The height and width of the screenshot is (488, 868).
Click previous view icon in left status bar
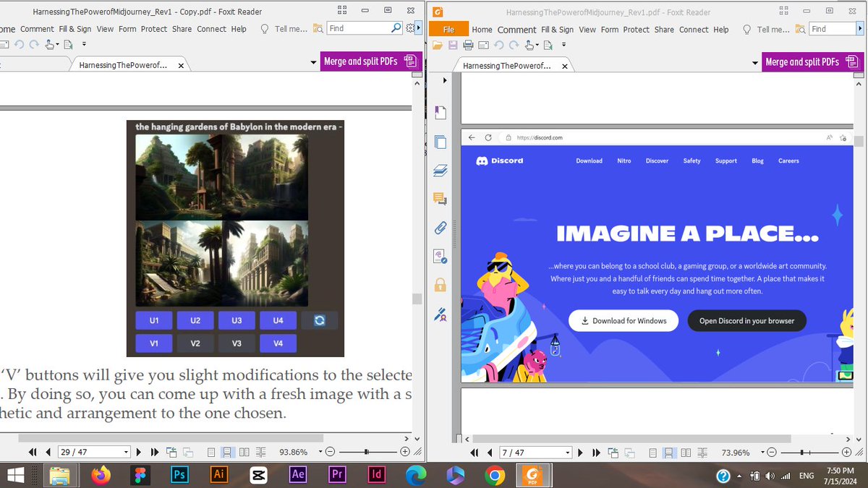pyautogui.click(x=171, y=452)
